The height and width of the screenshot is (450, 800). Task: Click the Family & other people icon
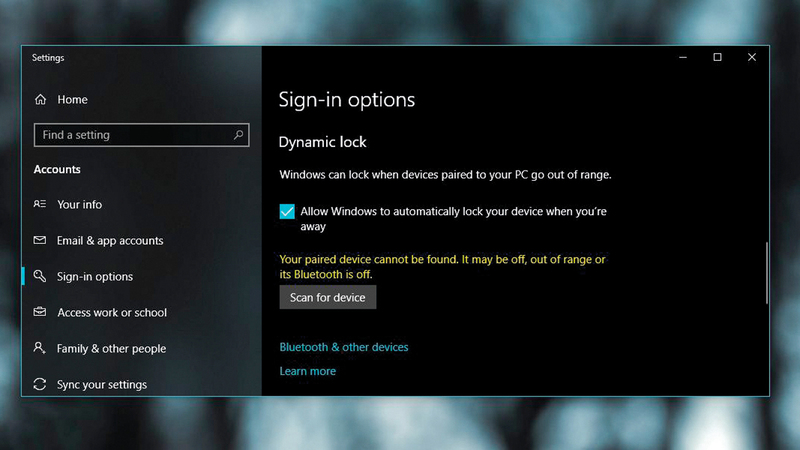pos(40,349)
